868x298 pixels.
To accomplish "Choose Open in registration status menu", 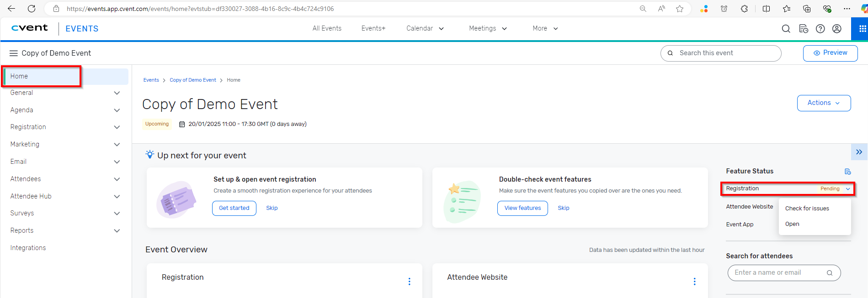I will (792, 224).
